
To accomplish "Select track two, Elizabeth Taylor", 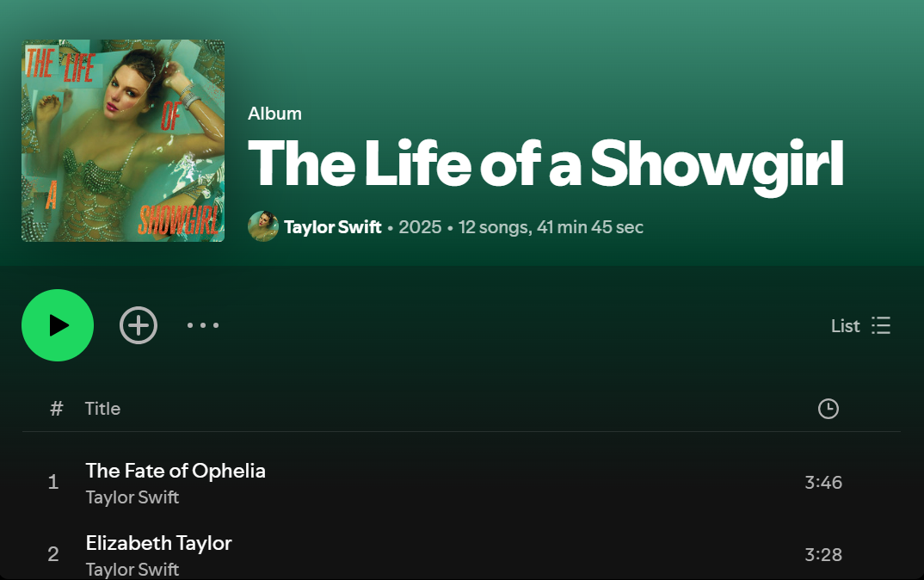I will tap(159, 544).
